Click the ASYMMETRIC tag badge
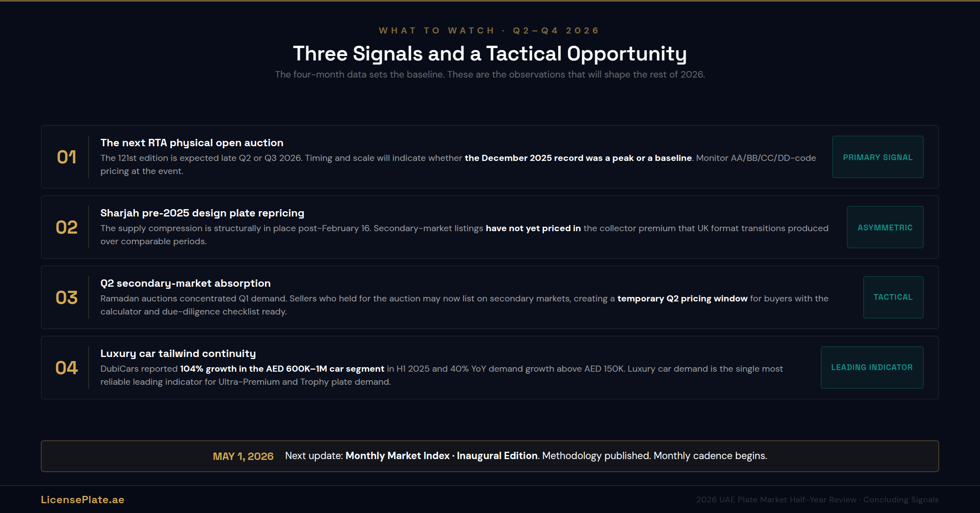This screenshot has height=513, width=980. [885, 228]
